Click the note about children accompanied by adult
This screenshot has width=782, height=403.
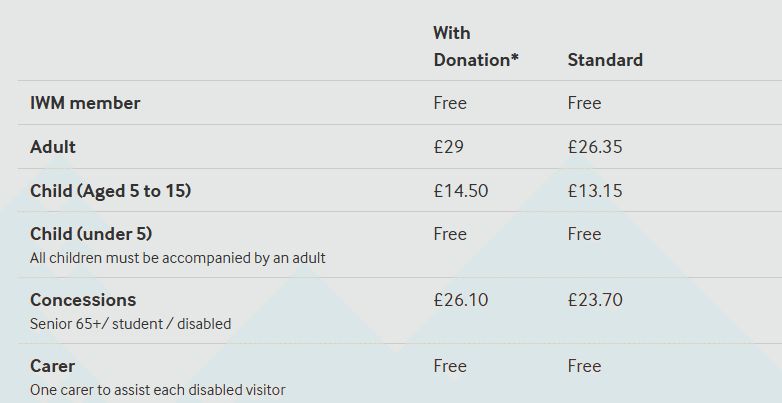click(x=178, y=258)
